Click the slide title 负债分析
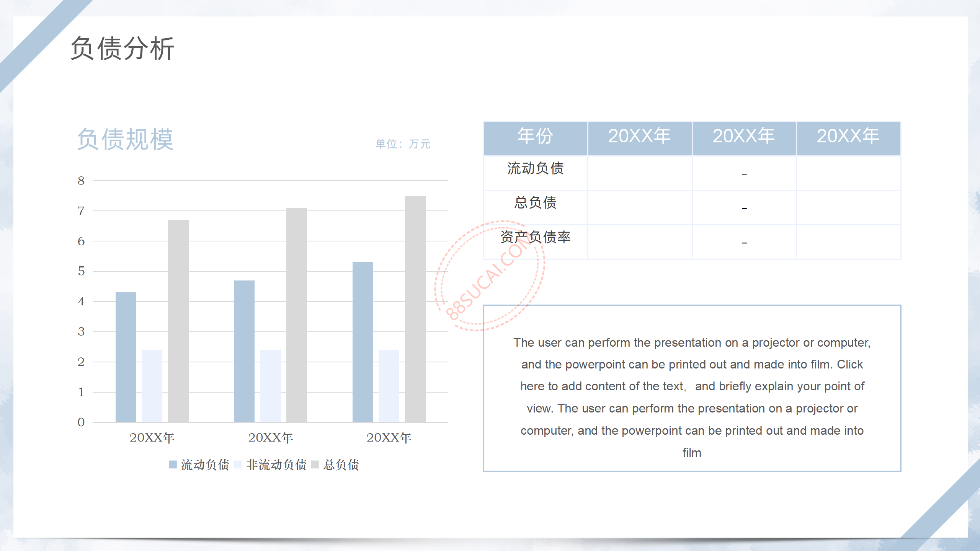 [x=122, y=48]
